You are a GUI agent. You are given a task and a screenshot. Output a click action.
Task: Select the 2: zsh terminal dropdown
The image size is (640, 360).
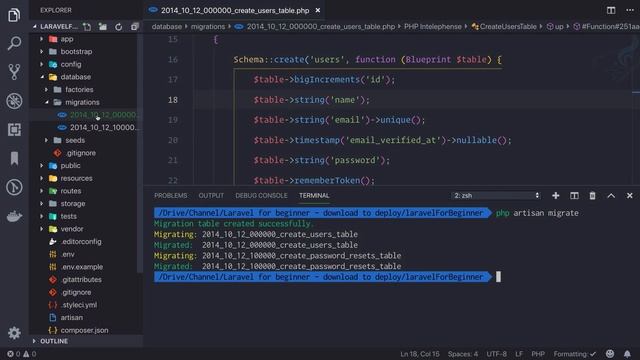coord(496,196)
